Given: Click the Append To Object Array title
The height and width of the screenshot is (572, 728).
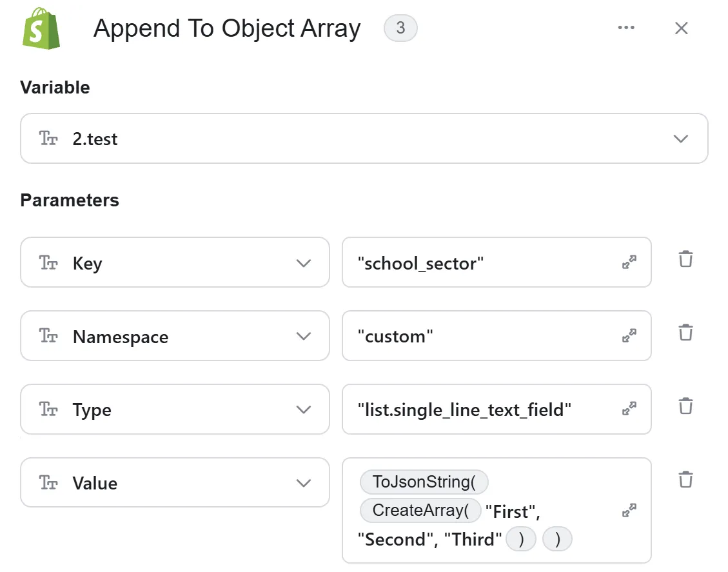Looking at the screenshot, I should [x=227, y=28].
